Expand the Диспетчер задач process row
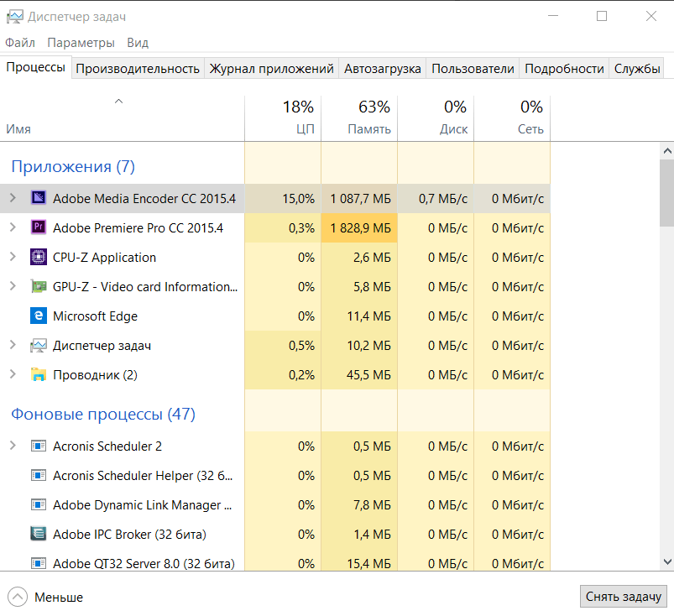The image size is (674, 616). pyautogui.click(x=13, y=345)
